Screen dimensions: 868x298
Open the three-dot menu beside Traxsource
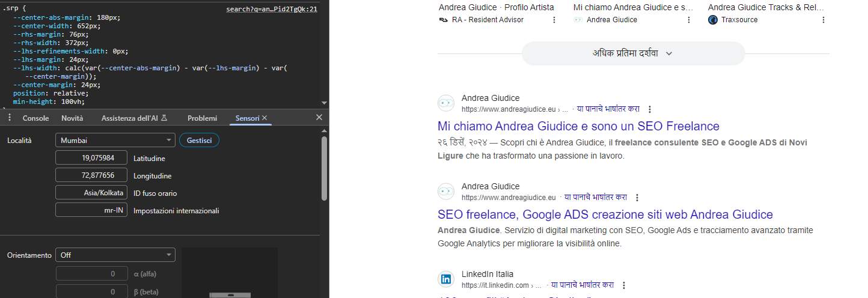click(823, 20)
